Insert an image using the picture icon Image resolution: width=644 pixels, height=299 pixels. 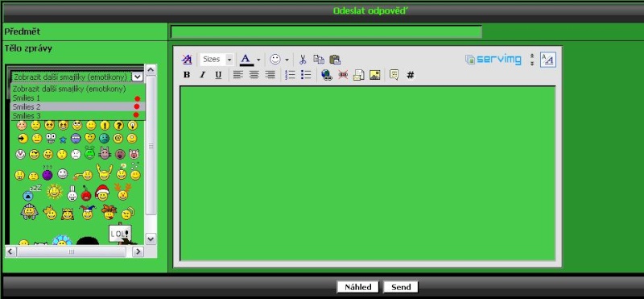374,75
